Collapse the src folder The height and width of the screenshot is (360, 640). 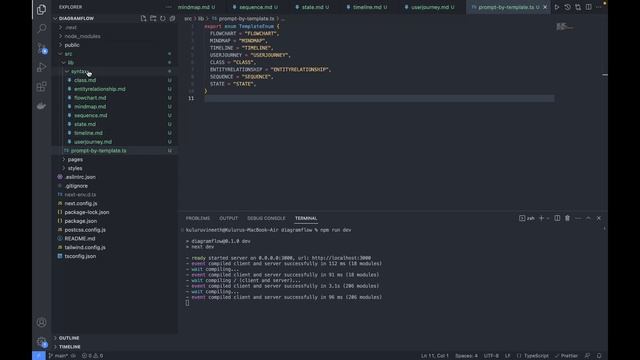(x=68, y=54)
